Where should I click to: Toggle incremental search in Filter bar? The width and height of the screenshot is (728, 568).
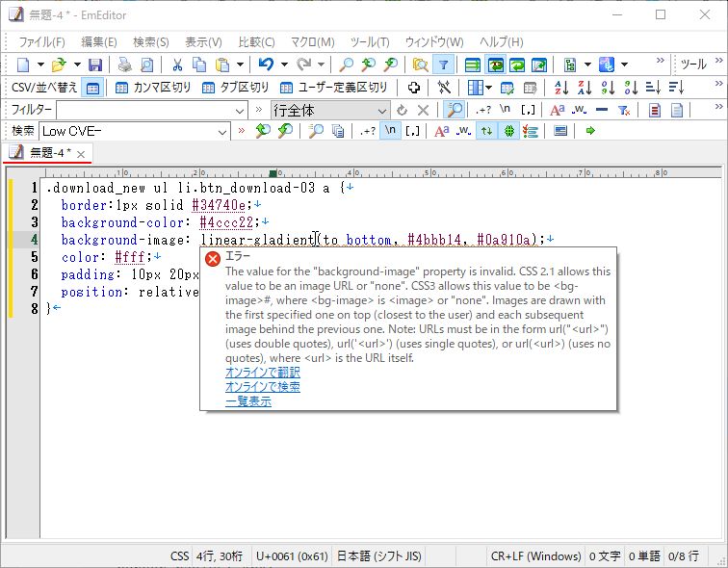point(455,110)
